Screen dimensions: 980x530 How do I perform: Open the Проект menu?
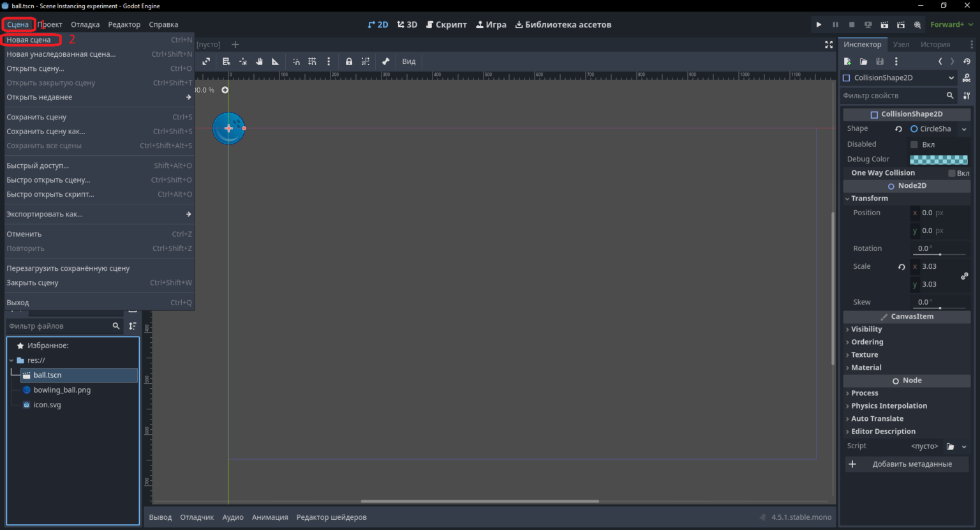50,24
